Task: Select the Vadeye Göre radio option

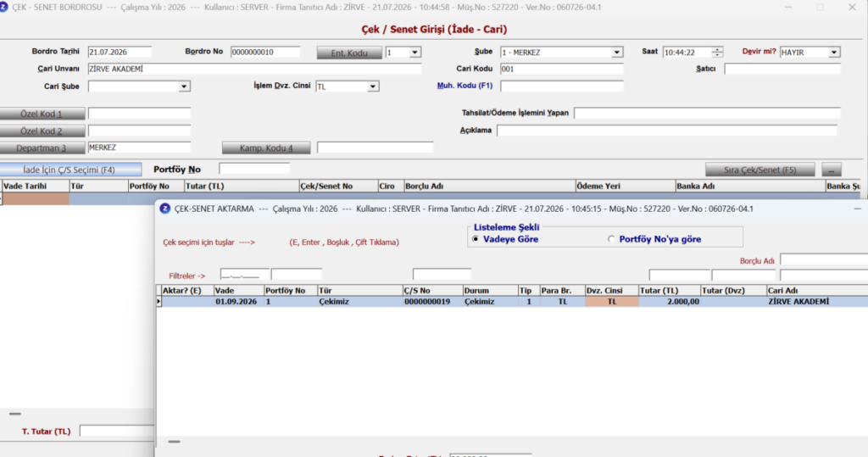Action: pyautogui.click(x=475, y=239)
